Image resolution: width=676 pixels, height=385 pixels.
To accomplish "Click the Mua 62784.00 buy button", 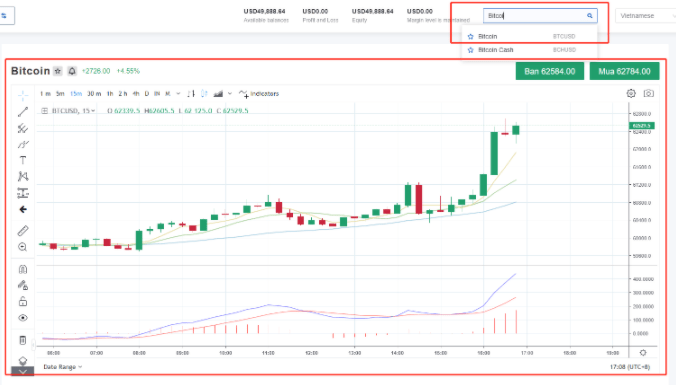I will point(624,71).
